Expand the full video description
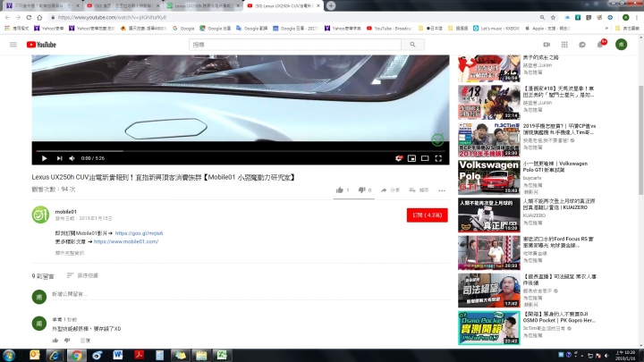 [70, 253]
